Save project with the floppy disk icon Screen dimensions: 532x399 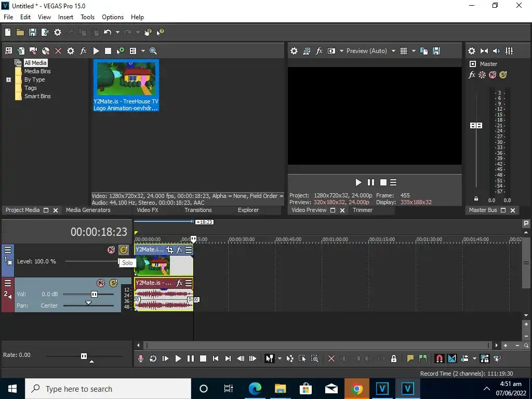point(33,32)
